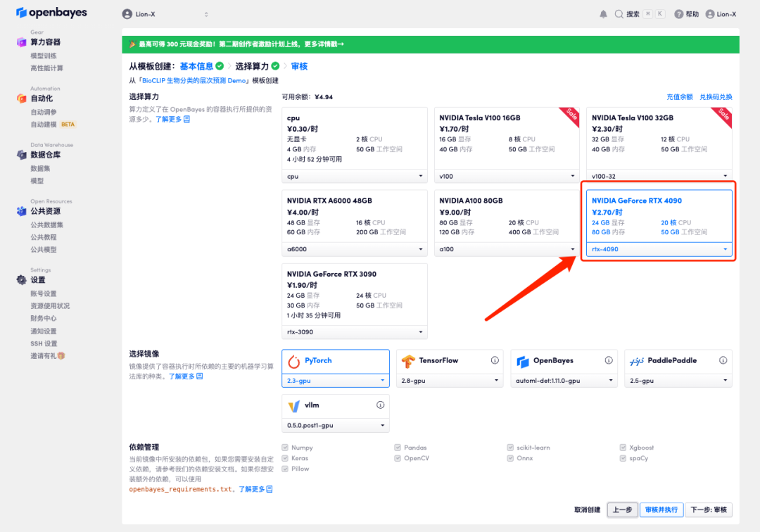760x532 pixels.
Task: Open SSH 设置 in sidebar
Action: [x=44, y=343]
